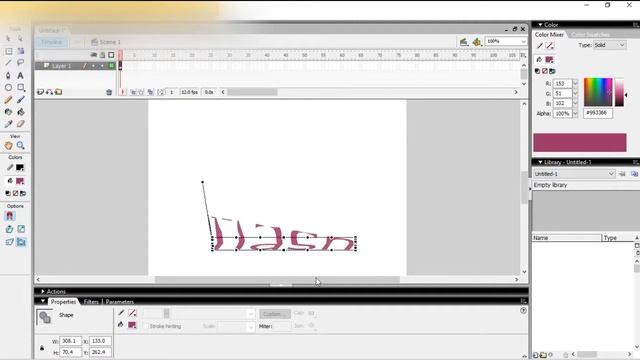
Task: Click the Distort option in toolbox
Action: tap(9, 242)
